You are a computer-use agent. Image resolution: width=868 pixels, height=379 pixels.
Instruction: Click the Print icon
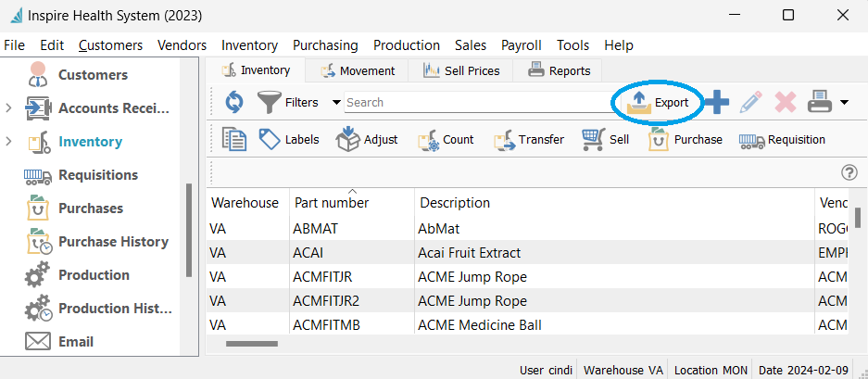pyautogui.click(x=820, y=103)
